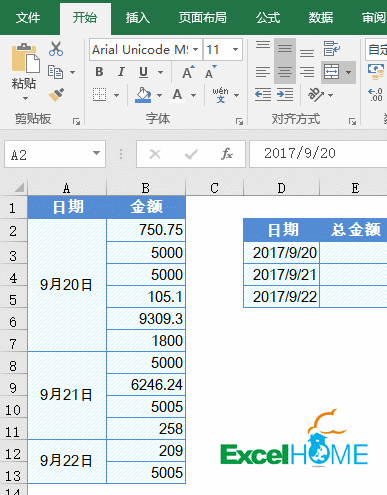
Task: Switch to the 公式 tab
Action: coord(268,18)
